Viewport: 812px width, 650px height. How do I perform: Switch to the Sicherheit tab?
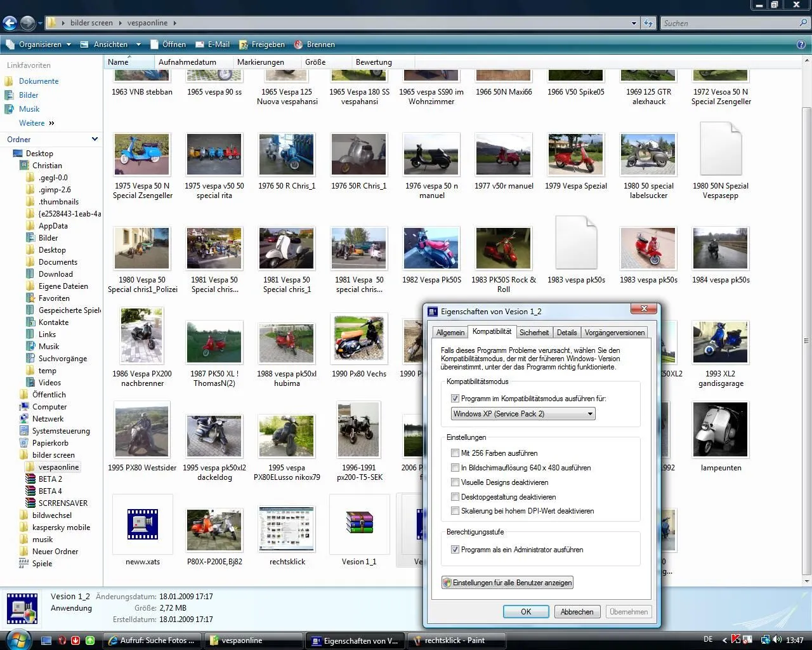click(534, 332)
